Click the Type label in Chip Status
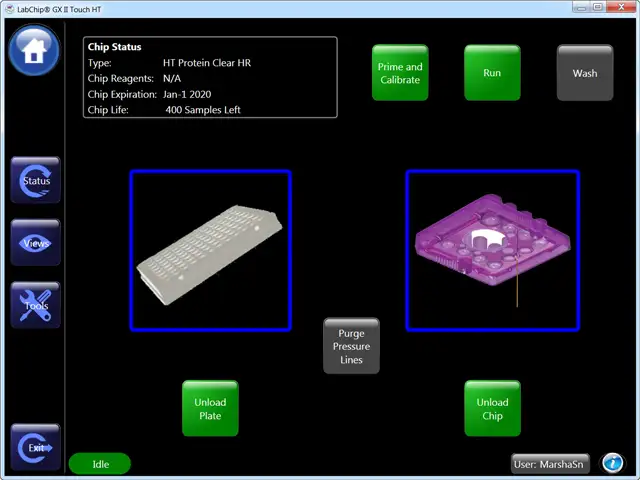 (100, 63)
